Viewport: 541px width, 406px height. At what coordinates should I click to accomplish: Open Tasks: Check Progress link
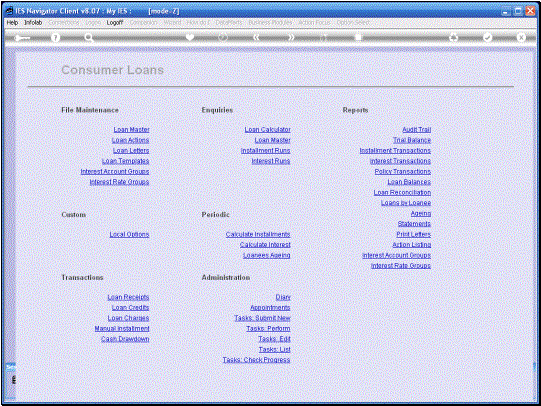256,360
